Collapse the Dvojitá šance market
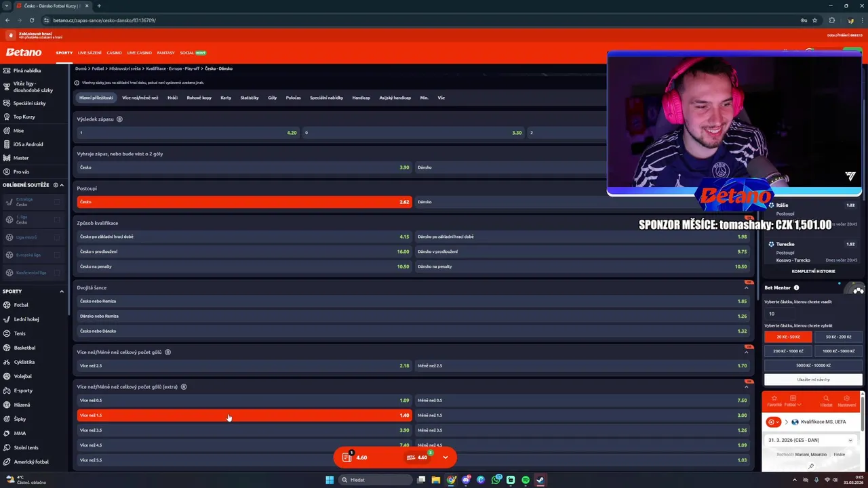 (x=747, y=287)
